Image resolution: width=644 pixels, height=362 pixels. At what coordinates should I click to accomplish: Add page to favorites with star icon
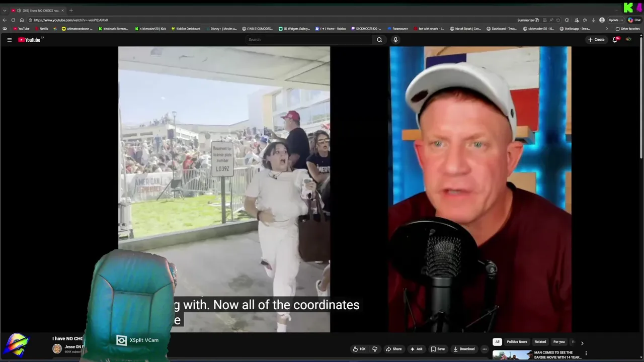558,20
